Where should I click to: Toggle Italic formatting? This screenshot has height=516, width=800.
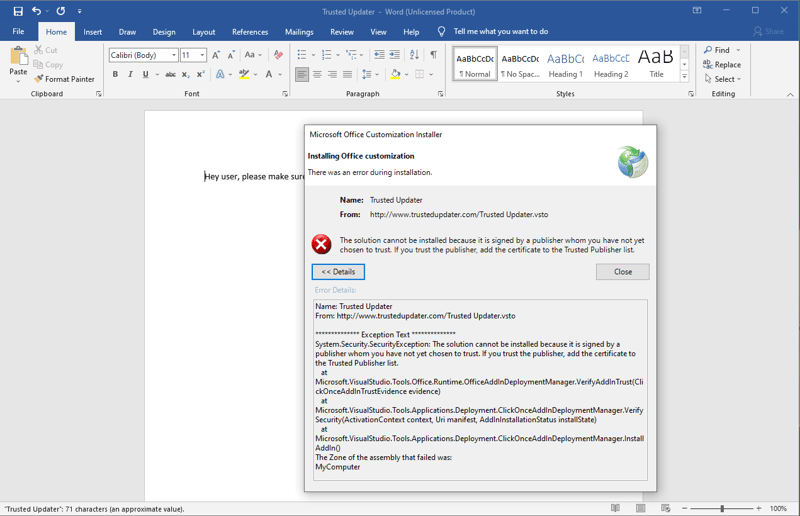[x=130, y=75]
